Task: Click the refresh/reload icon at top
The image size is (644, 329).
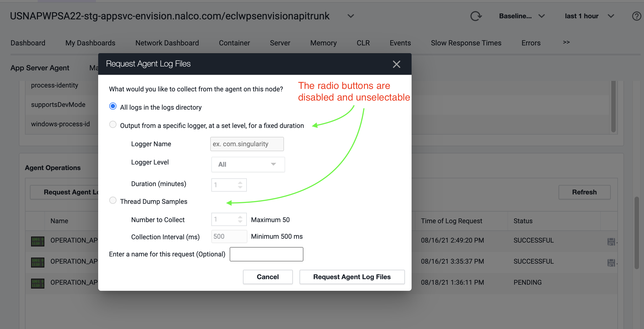Action: 476,16
